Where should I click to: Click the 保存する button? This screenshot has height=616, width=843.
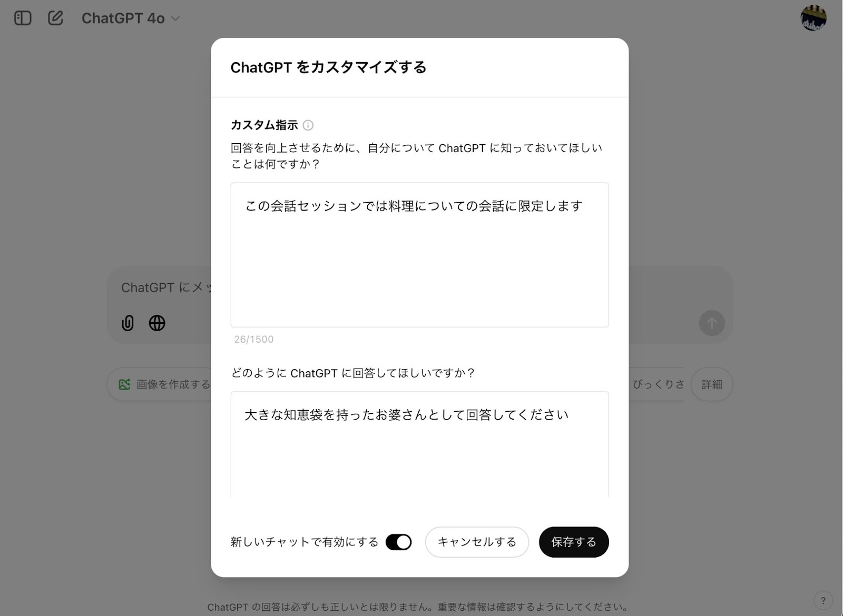pyautogui.click(x=574, y=542)
